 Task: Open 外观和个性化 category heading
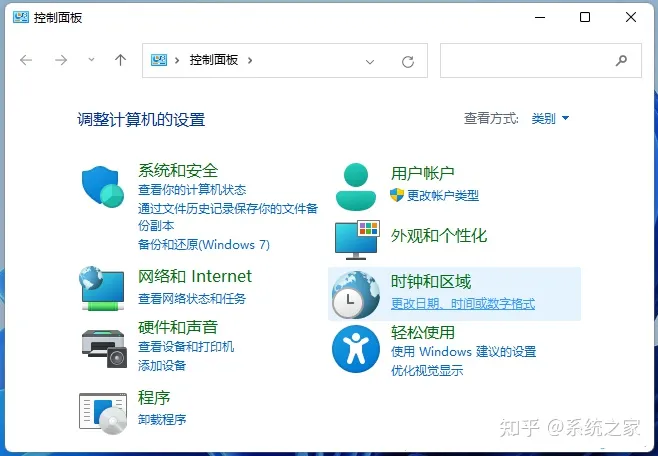[439, 235]
